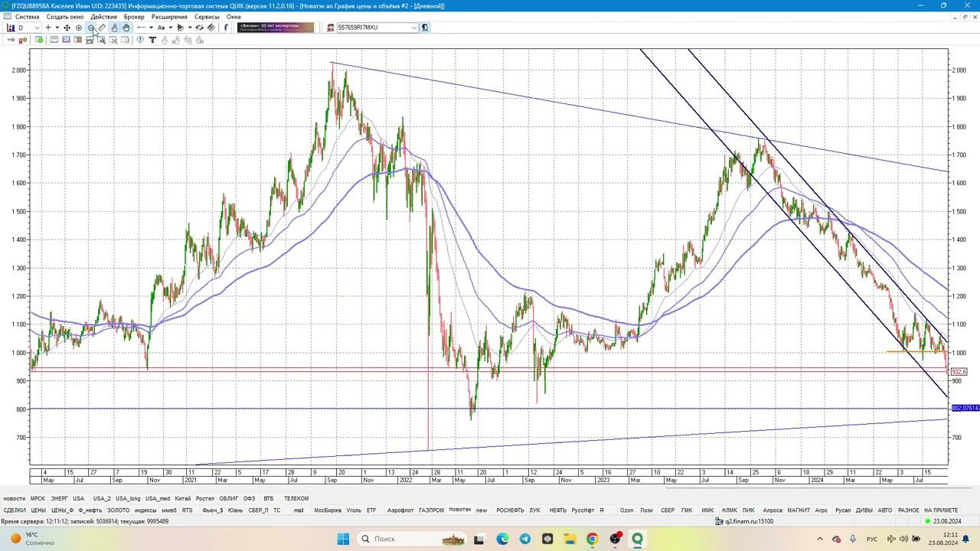Viewport: 980px width, 551px height.
Task: Click the chart type icon beside interval box
Action: click(x=11, y=28)
